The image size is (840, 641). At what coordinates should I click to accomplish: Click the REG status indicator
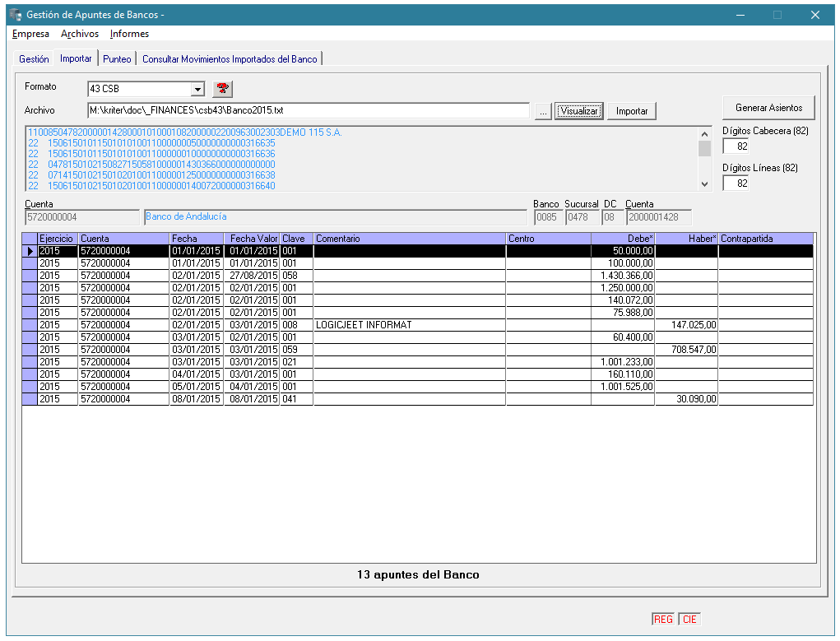pyautogui.click(x=663, y=619)
